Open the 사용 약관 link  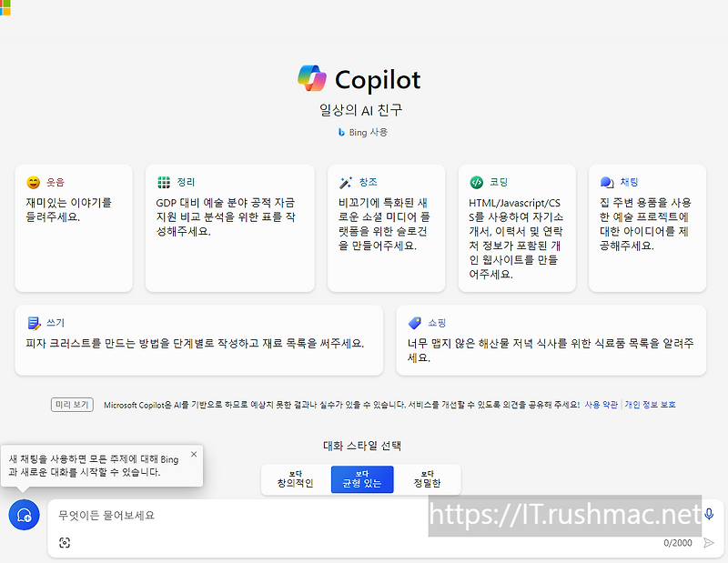click(601, 405)
